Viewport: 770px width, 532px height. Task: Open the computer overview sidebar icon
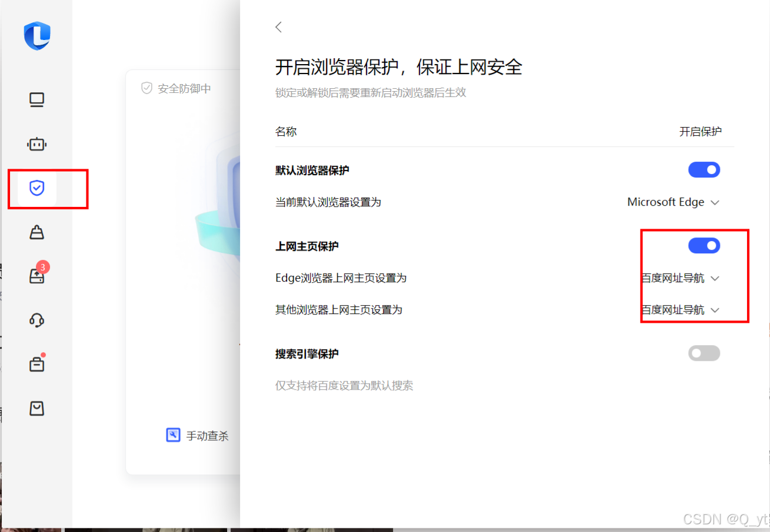(x=37, y=101)
